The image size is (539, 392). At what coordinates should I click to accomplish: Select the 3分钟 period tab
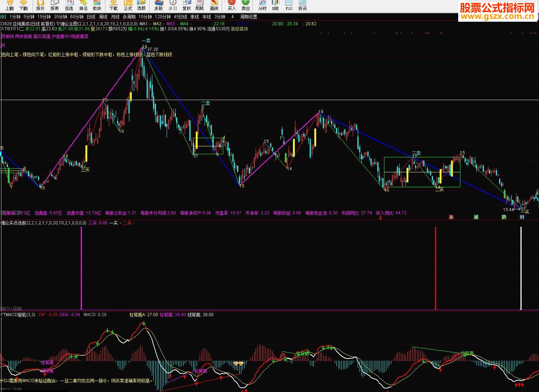pos(220,17)
